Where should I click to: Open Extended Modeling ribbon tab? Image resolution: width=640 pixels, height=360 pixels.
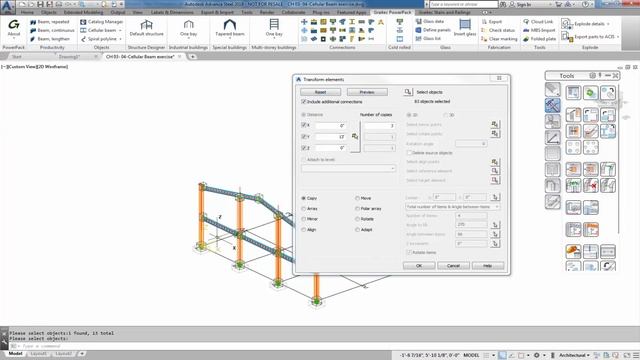point(83,13)
